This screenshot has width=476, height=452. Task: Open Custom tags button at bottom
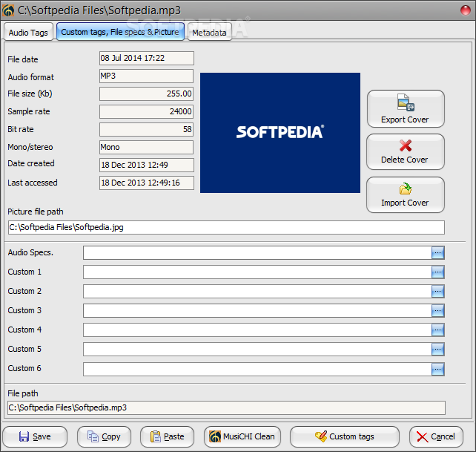pyautogui.click(x=345, y=437)
